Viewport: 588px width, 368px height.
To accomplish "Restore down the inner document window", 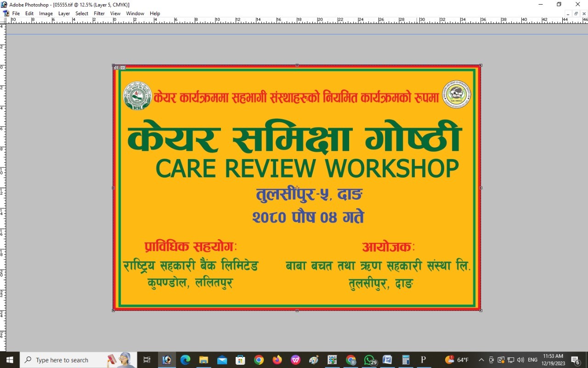I will (x=576, y=14).
